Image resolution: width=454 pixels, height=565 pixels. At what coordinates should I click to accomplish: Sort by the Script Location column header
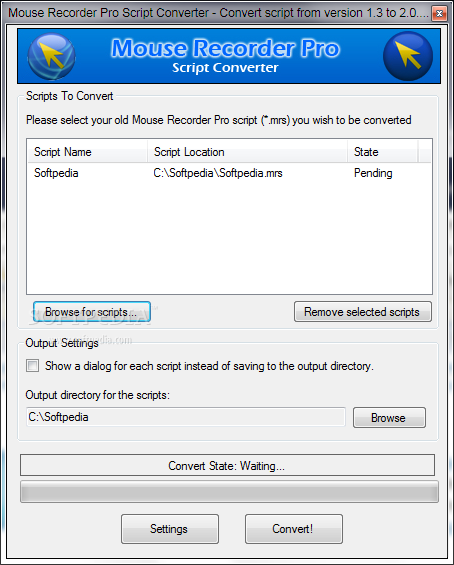(x=248, y=152)
